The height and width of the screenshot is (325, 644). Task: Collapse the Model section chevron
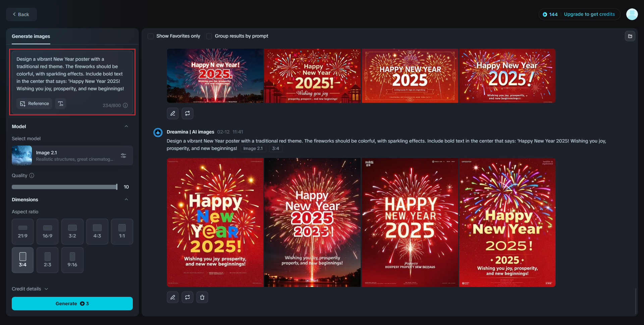[126, 126]
